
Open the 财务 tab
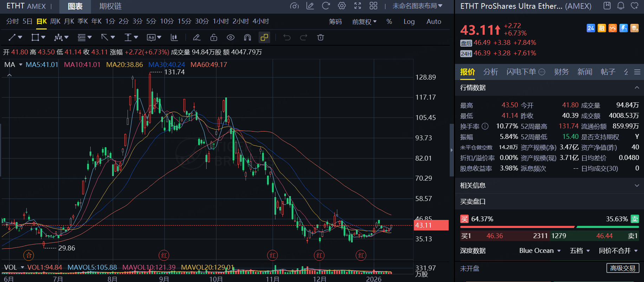[x=561, y=72]
